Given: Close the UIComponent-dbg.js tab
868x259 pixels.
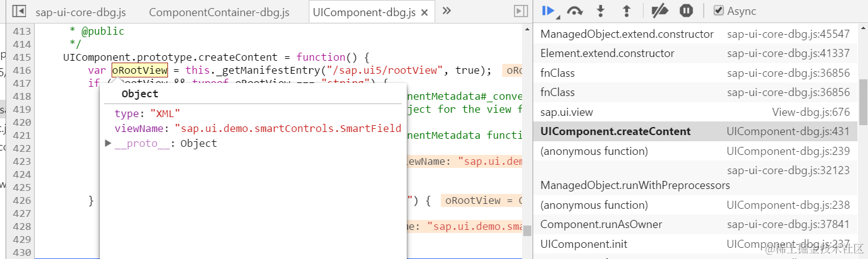Looking at the screenshot, I should point(424,12).
